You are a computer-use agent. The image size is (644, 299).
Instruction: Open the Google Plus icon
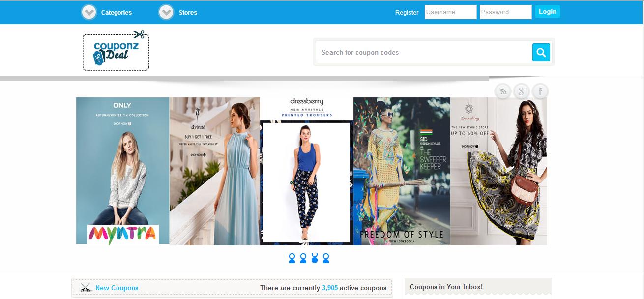point(522,91)
